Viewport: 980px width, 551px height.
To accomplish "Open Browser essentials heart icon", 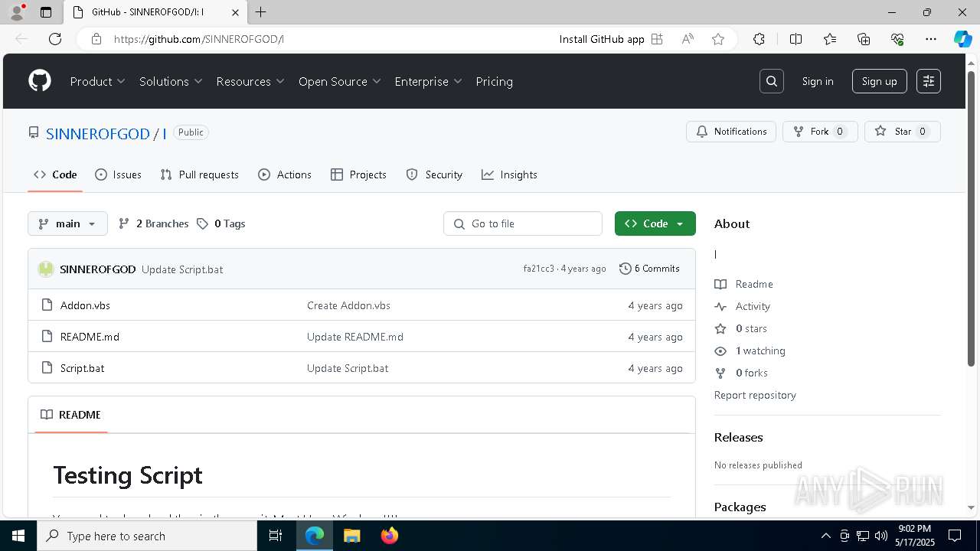I will tap(897, 39).
